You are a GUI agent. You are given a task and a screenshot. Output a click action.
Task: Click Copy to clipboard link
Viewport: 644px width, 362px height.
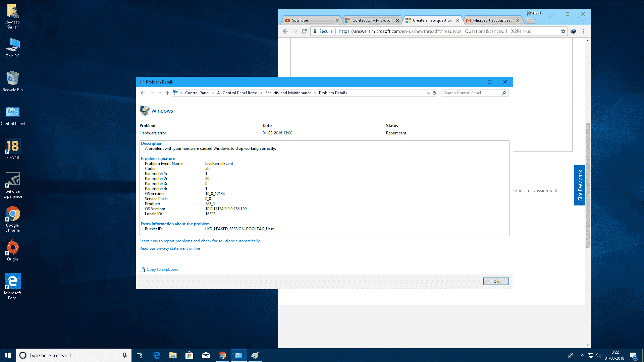(162, 269)
